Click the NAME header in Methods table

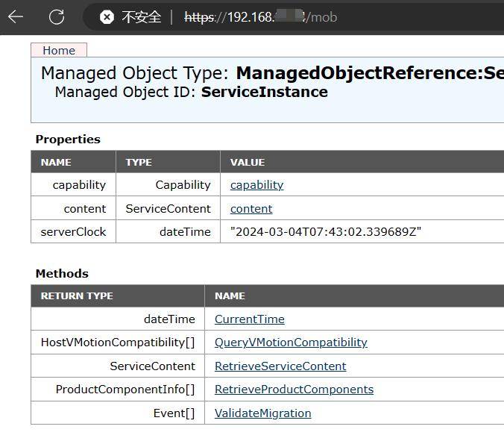230,296
